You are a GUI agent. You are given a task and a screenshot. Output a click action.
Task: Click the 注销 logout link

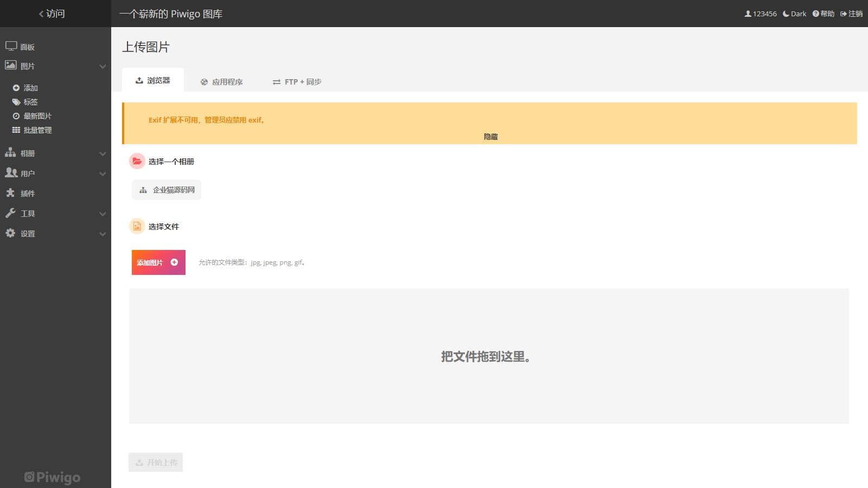[x=852, y=14]
